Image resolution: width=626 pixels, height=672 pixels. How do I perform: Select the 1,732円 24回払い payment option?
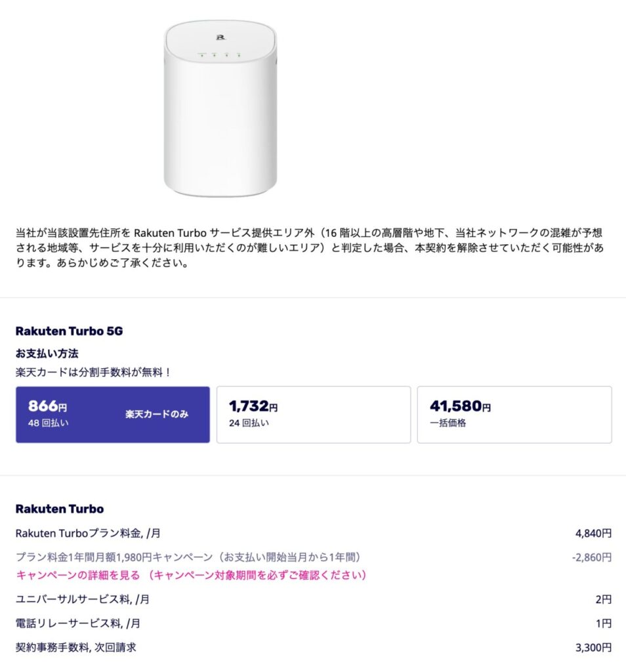click(x=314, y=415)
